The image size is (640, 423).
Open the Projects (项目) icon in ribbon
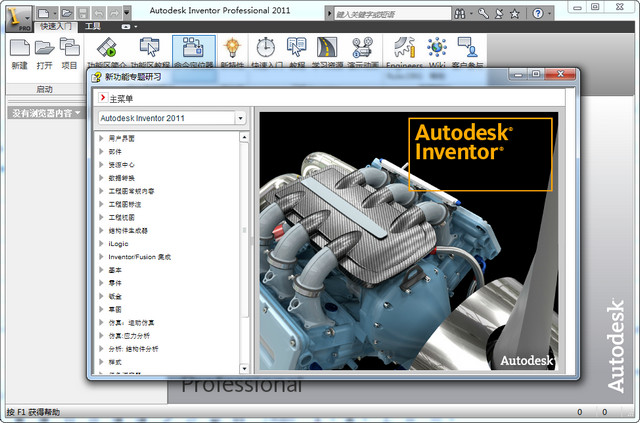[x=69, y=48]
